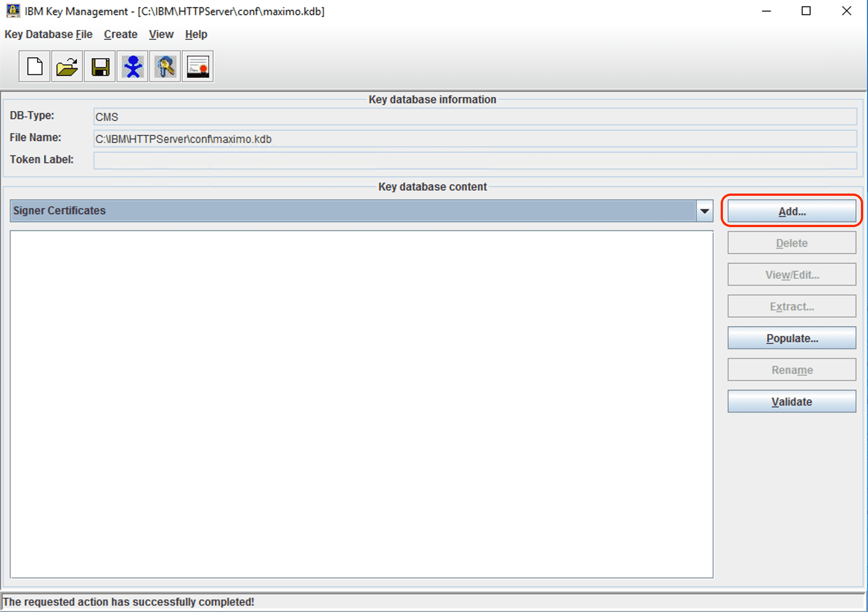
Task: Click the keys toolbar icon
Action: (x=165, y=67)
